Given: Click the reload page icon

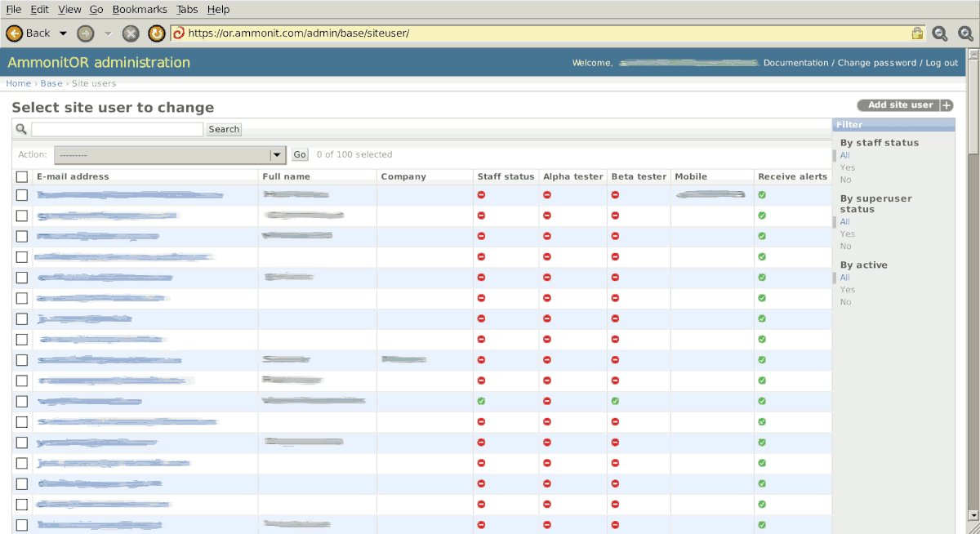Looking at the screenshot, I should pos(155,33).
